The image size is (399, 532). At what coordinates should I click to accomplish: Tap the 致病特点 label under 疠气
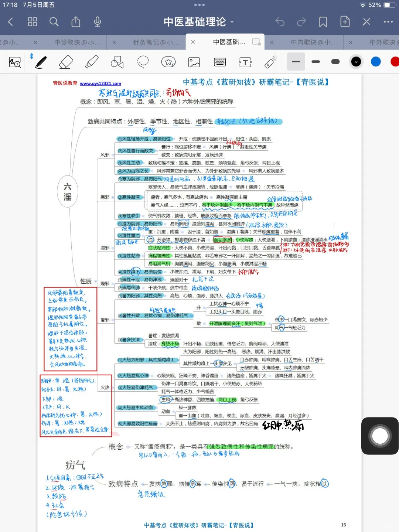click(123, 484)
